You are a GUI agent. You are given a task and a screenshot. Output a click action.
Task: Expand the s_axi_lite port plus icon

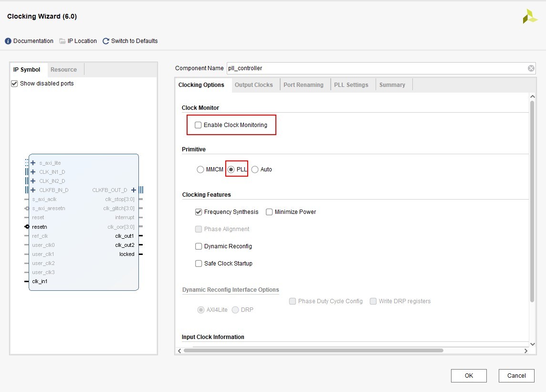[33, 163]
